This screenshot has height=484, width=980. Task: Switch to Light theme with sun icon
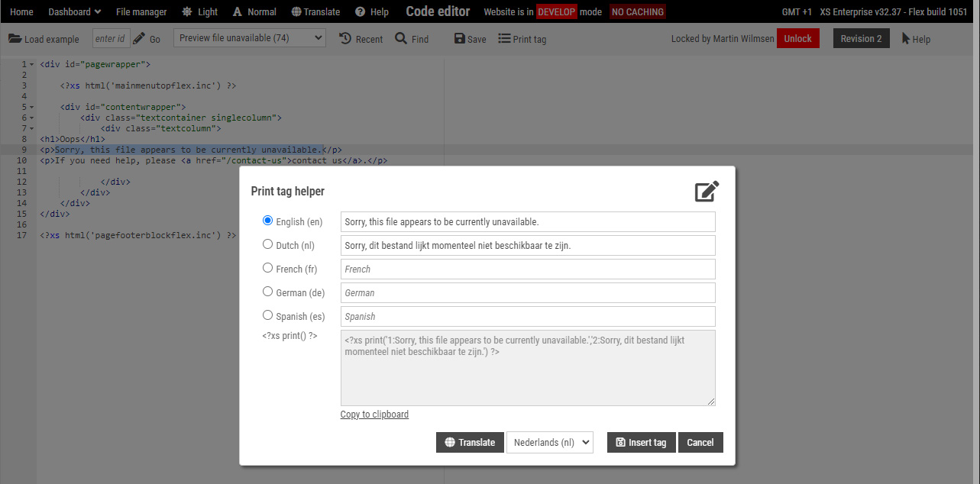[199, 11]
